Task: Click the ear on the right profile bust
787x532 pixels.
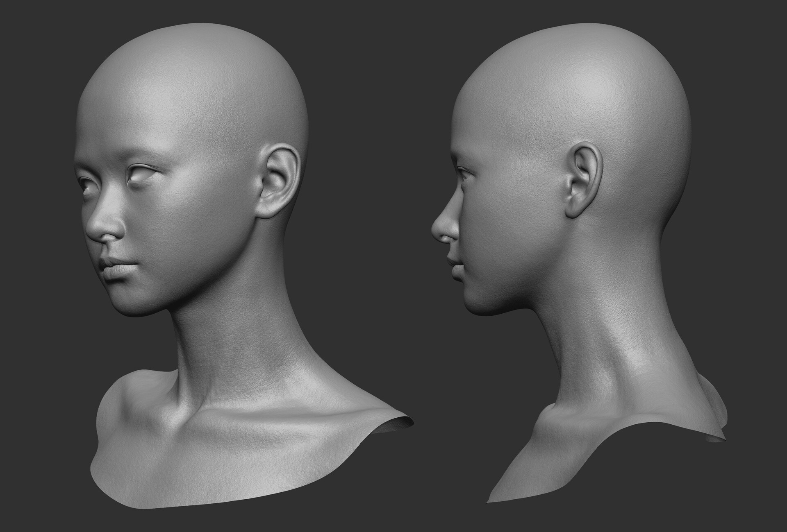Action: coord(583,180)
